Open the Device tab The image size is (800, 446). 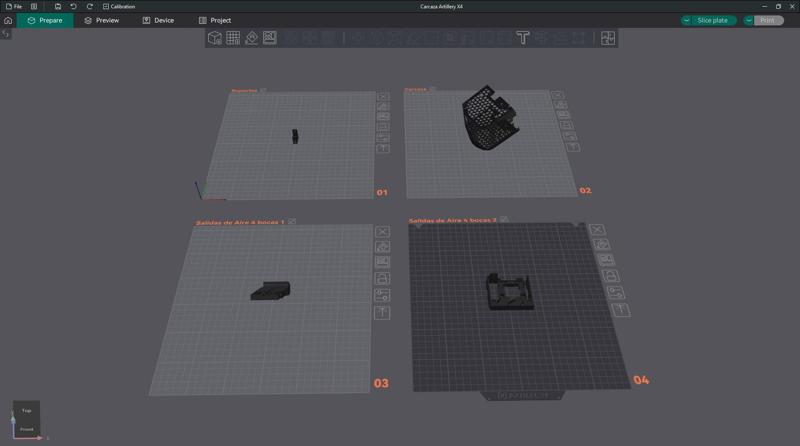pos(158,20)
